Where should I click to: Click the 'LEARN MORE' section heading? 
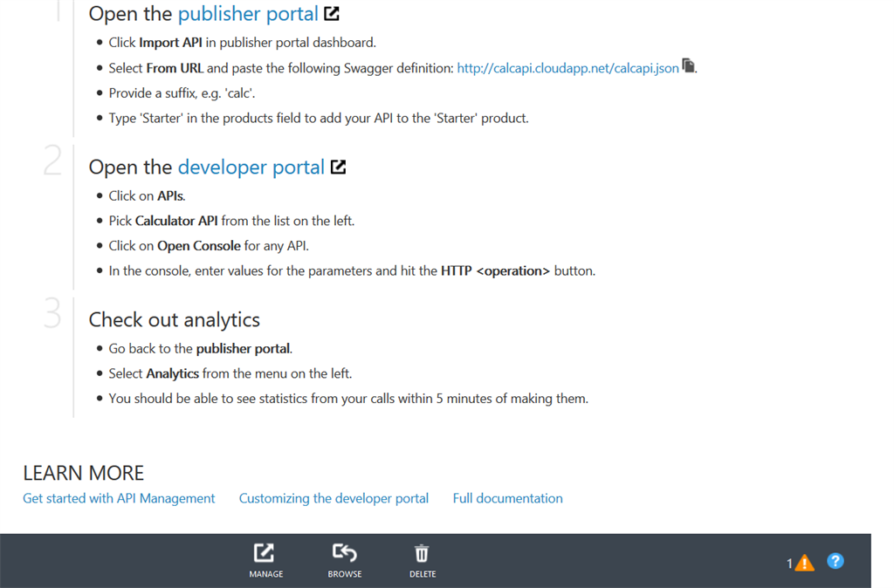tap(84, 473)
